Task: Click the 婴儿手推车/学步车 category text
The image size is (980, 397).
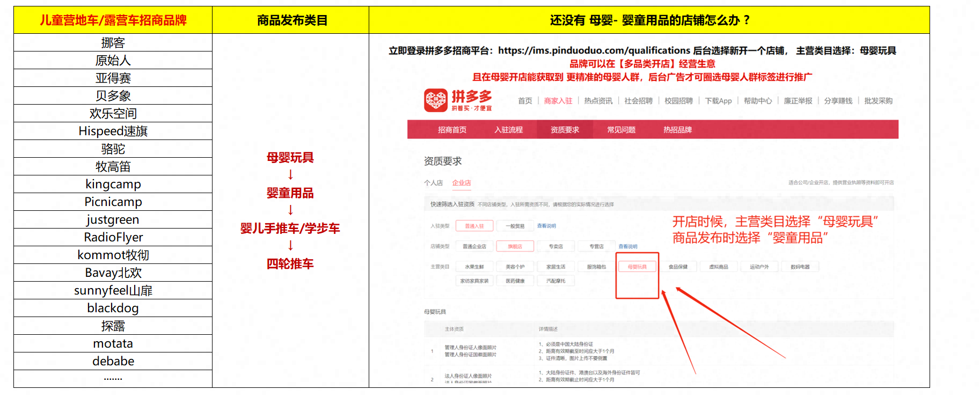Action: pyautogui.click(x=290, y=229)
